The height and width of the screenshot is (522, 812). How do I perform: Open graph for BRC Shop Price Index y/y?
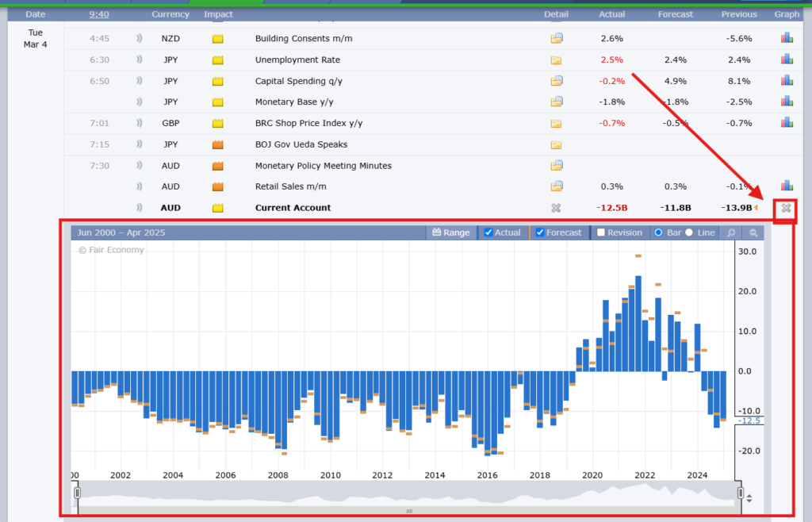(x=787, y=122)
